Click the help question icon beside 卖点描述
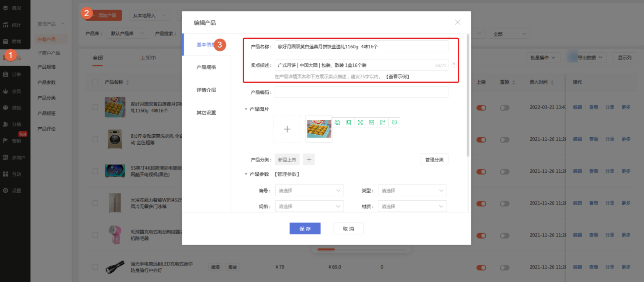The height and width of the screenshot is (282, 644). coord(453,65)
